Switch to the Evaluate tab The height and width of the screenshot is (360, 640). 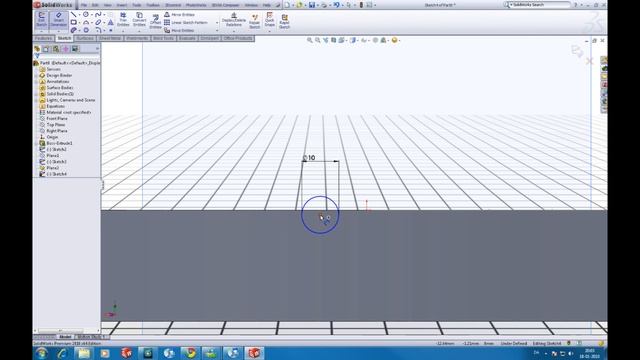pos(187,38)
